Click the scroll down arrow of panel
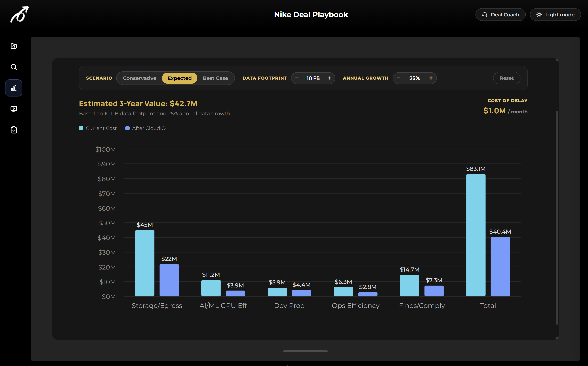 [557, 338]
